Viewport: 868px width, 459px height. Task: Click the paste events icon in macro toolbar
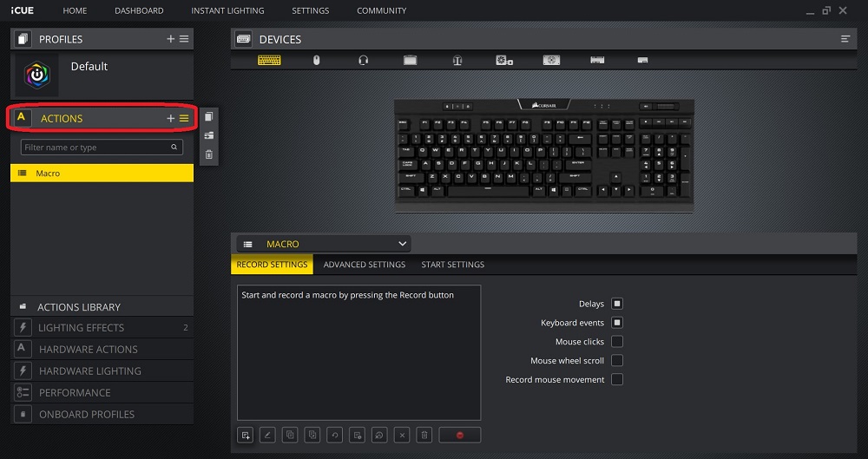pyautogui.click(x=312, y=436)
